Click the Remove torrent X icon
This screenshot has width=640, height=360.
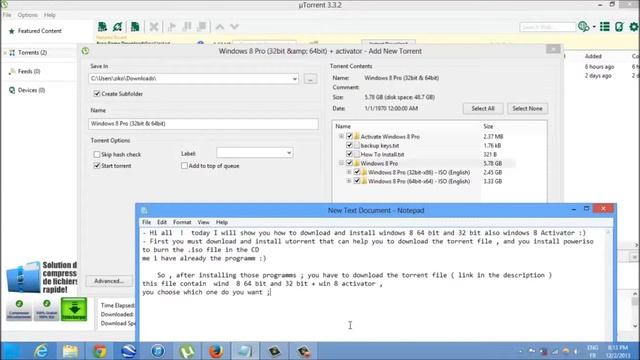point(154,27)
